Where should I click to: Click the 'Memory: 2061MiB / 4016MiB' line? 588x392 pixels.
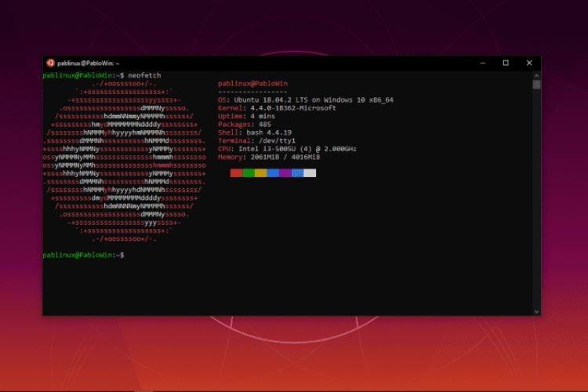[x=269, y=157]
